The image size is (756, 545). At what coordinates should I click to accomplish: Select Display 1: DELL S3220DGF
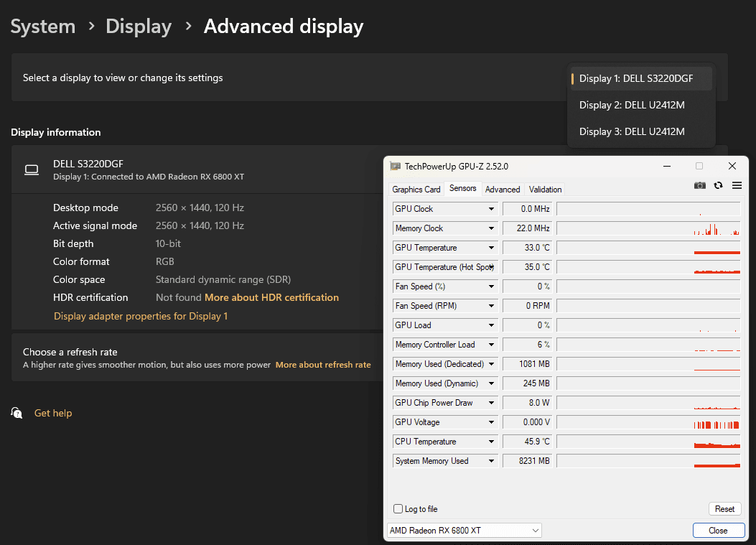pyautogui.click(x=641, y=78)
